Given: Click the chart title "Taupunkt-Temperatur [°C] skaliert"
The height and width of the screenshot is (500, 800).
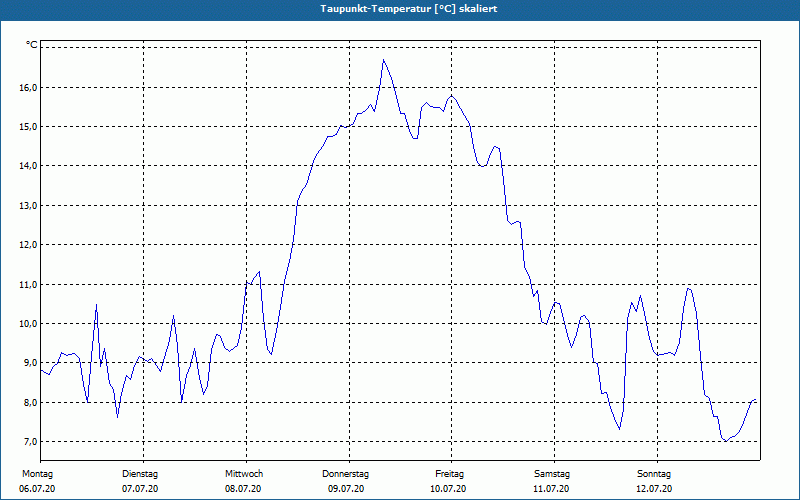Looking at the screenshot, I should click(x=409, y=9).
